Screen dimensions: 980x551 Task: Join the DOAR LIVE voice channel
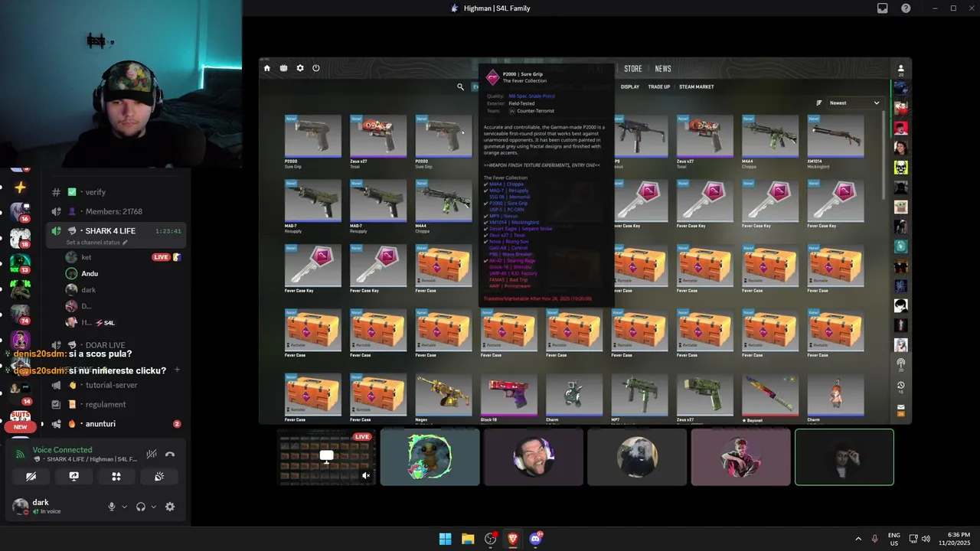115,345
